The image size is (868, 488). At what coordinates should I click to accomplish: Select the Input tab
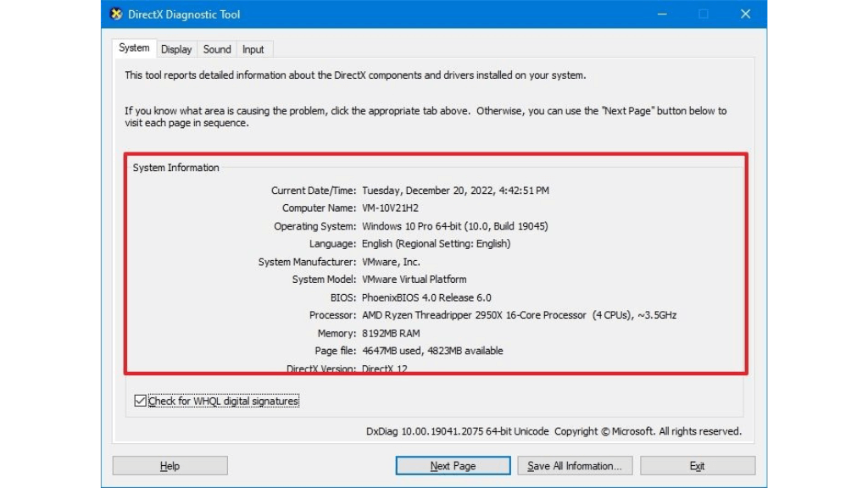coord(253,49)
